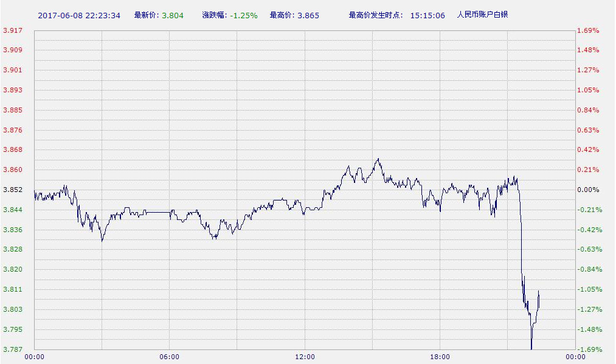This screenshot has width=616, height=364.
Task: Click the green -0.84% percentage label
Action: pos(590,269)
